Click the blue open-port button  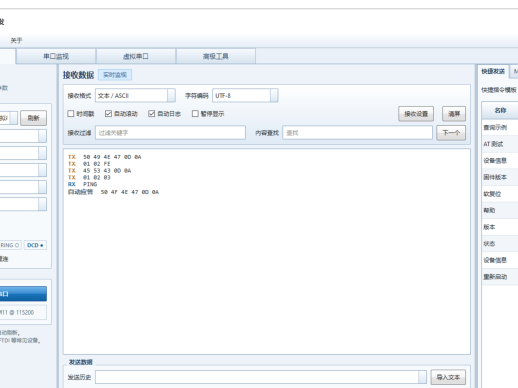click(23, 294)
